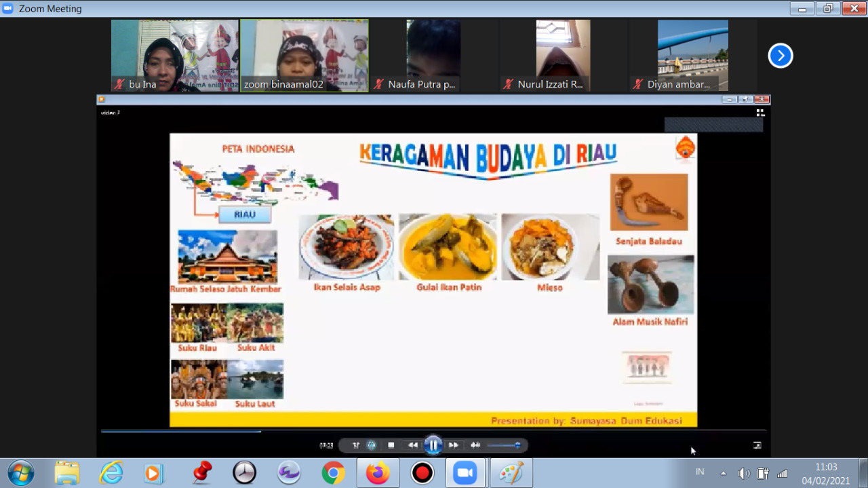
Task: Click the video seek progress bar
Action: (x=433, y=431)
